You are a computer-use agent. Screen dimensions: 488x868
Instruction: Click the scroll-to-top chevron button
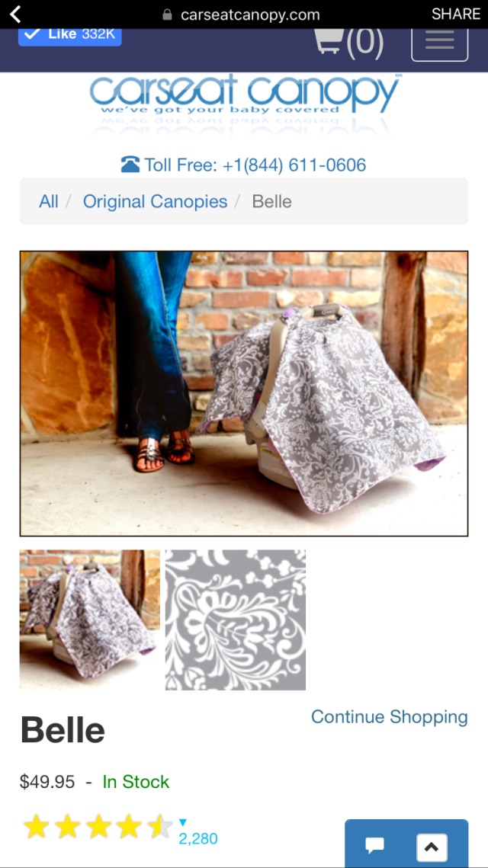tap(432, 847)
